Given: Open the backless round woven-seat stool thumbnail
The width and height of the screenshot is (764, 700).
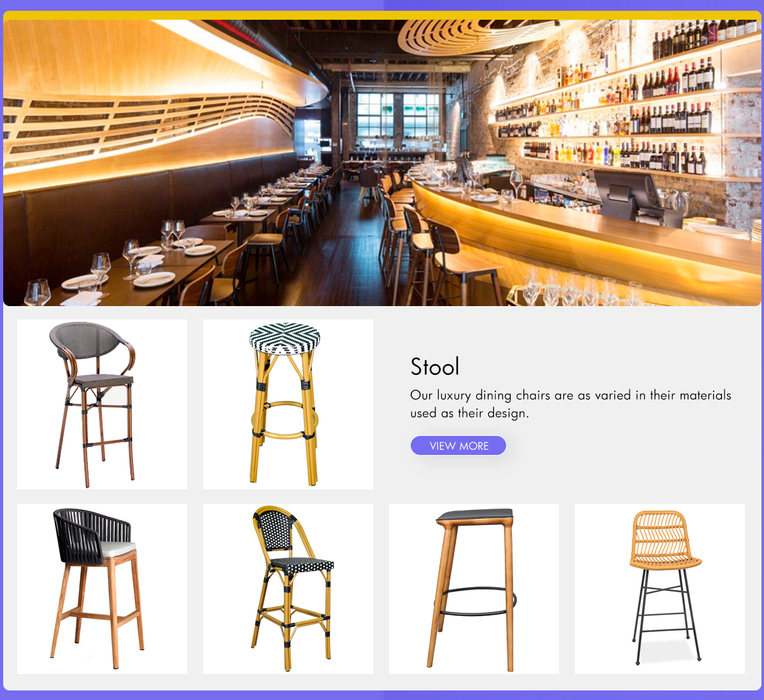Looking at the screenshot, I should click(288, 404).
